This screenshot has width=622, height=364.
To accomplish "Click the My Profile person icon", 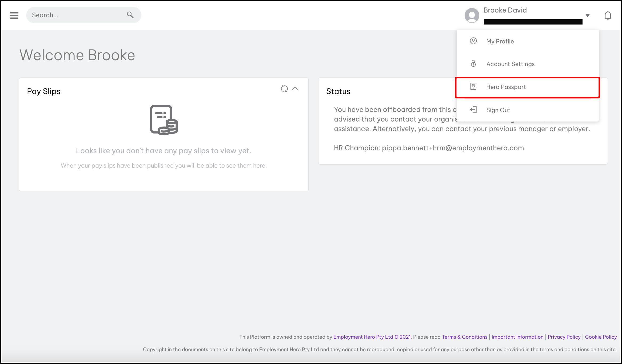I will [473, 41].
